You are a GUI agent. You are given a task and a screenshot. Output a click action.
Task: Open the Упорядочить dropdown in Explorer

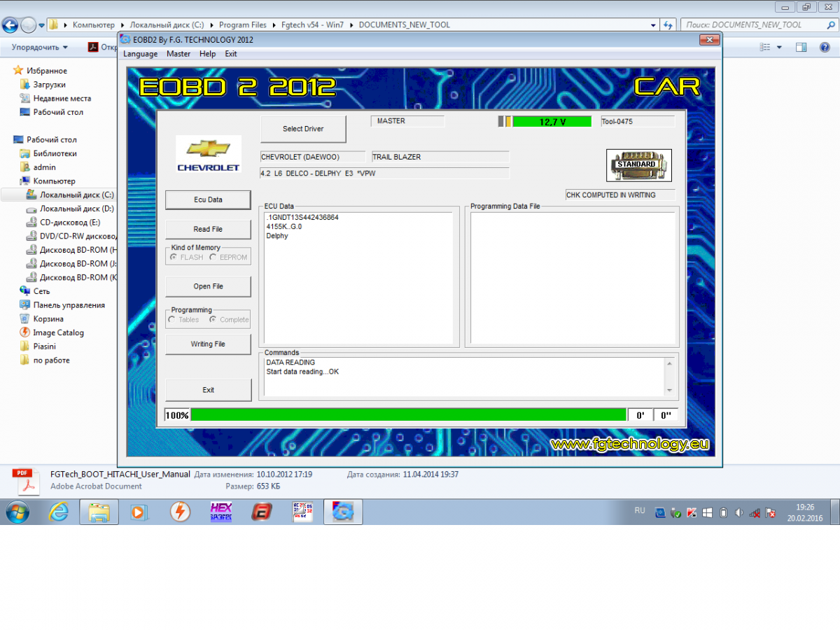tap(40, 48)
